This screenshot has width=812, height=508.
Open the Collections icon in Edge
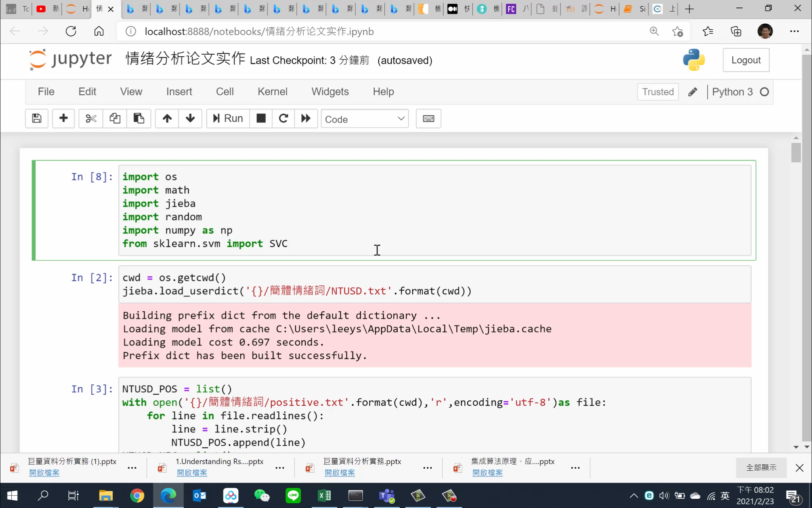click(736, 31)
